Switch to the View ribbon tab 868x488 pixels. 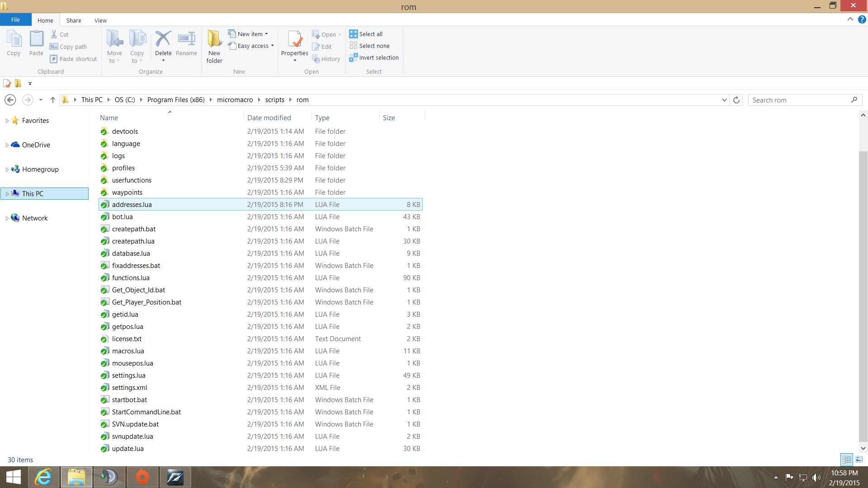tap(100, 20)
